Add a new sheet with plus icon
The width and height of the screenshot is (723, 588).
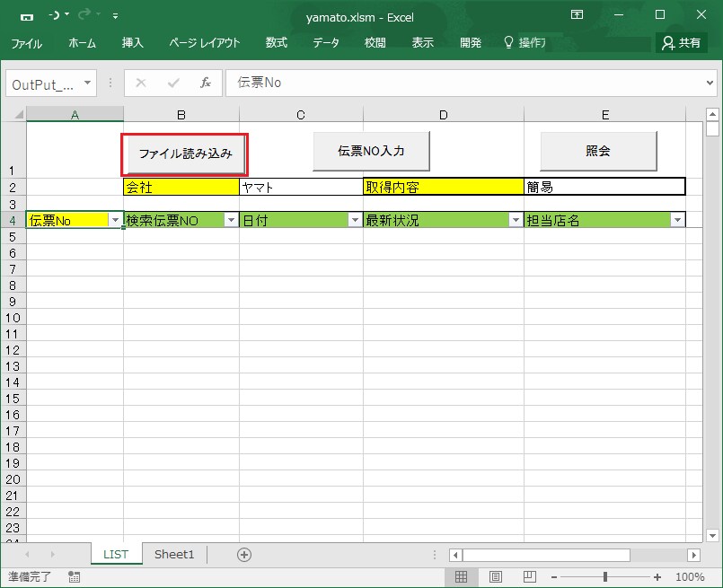[x=244, y=555]
